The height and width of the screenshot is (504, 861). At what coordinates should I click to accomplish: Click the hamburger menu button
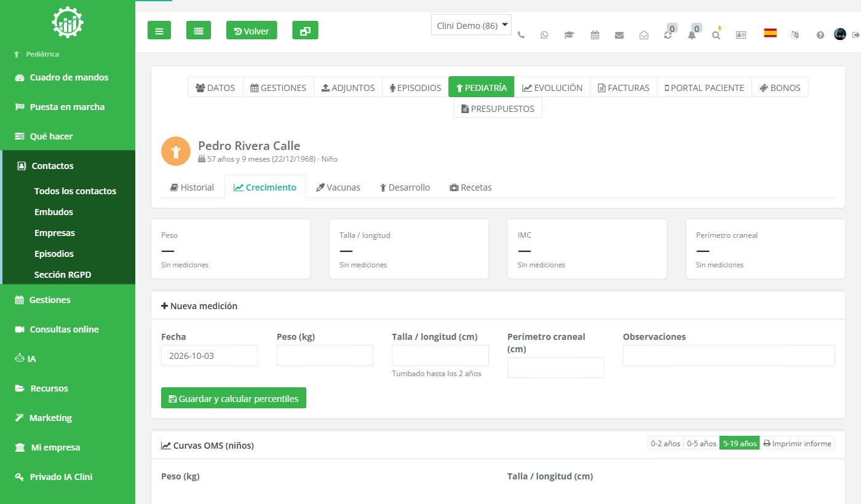click(159, 30)
